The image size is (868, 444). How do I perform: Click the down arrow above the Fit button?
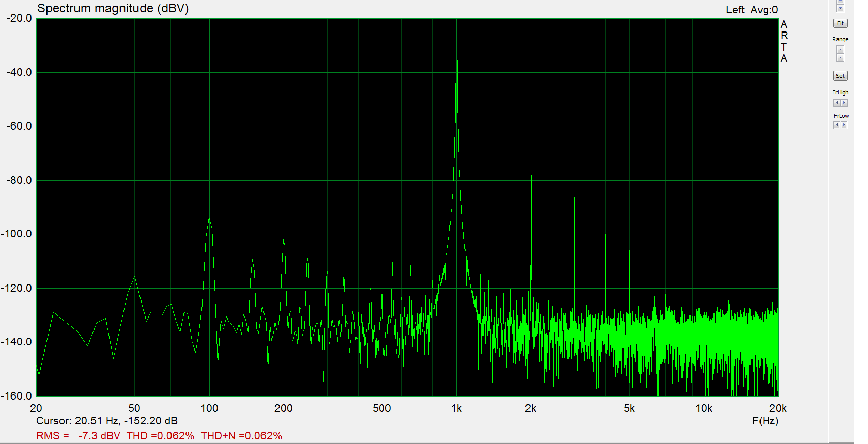click(x=840, y=8)
